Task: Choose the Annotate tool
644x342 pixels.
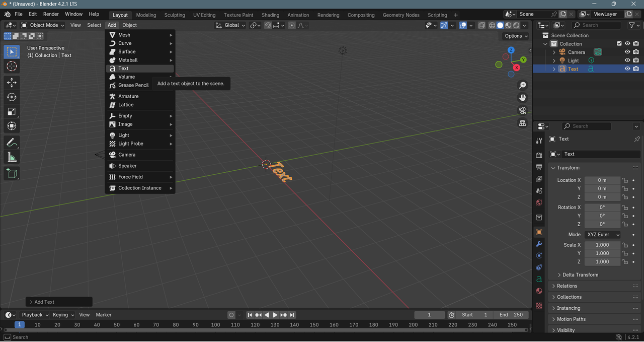Action: tap(12, 143)
